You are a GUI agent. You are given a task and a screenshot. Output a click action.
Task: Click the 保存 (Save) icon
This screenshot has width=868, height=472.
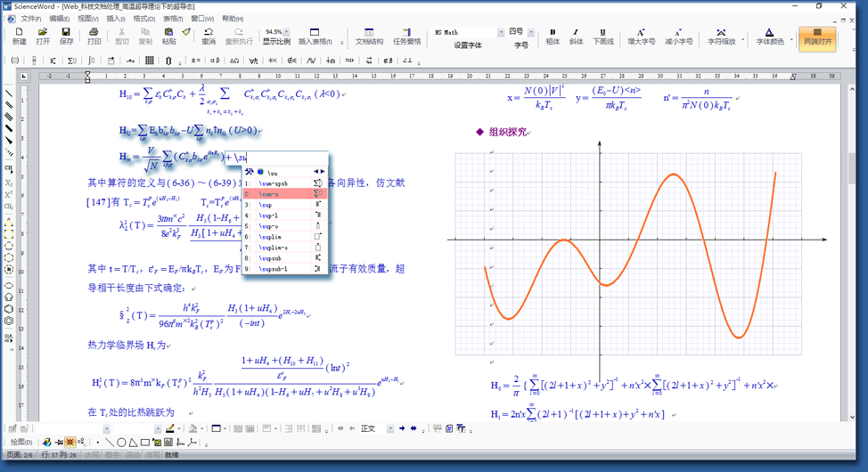point(66,36)
